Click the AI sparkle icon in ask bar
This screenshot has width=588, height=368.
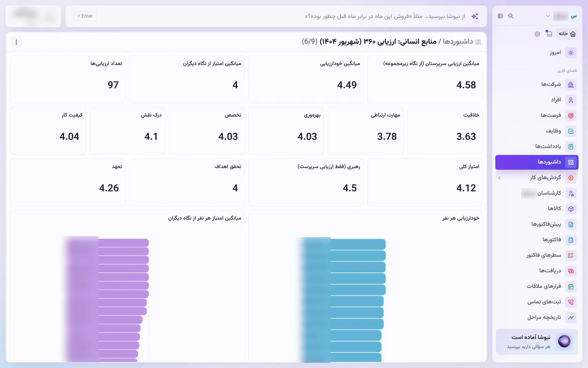(x=475, y=16)
